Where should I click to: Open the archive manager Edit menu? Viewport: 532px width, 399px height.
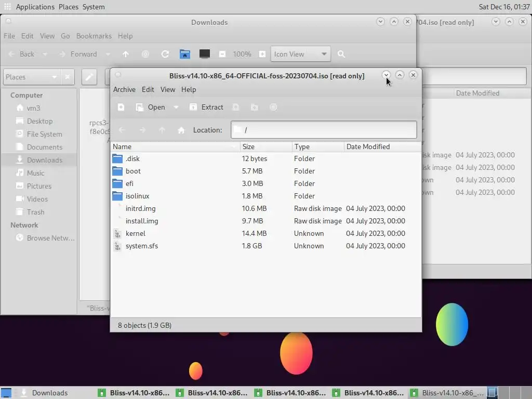point(148,89)
